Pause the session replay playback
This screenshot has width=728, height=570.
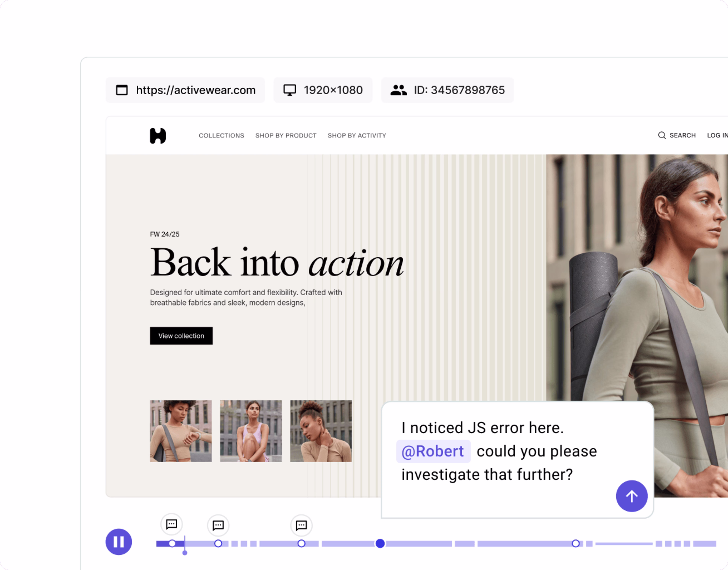click(x=118, y=542)
